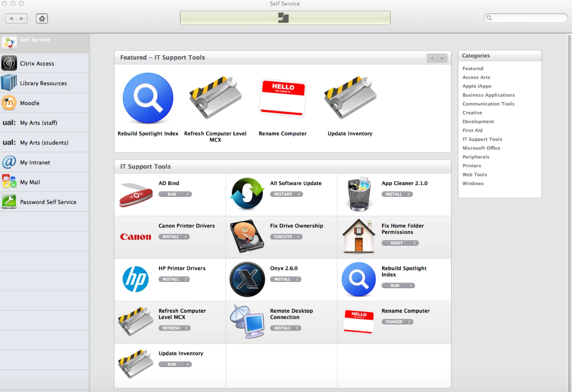Open Password Self Service key icon
The height and width of the screenshot is (392, 572).
pyautogui.click(x=9, y=202)
